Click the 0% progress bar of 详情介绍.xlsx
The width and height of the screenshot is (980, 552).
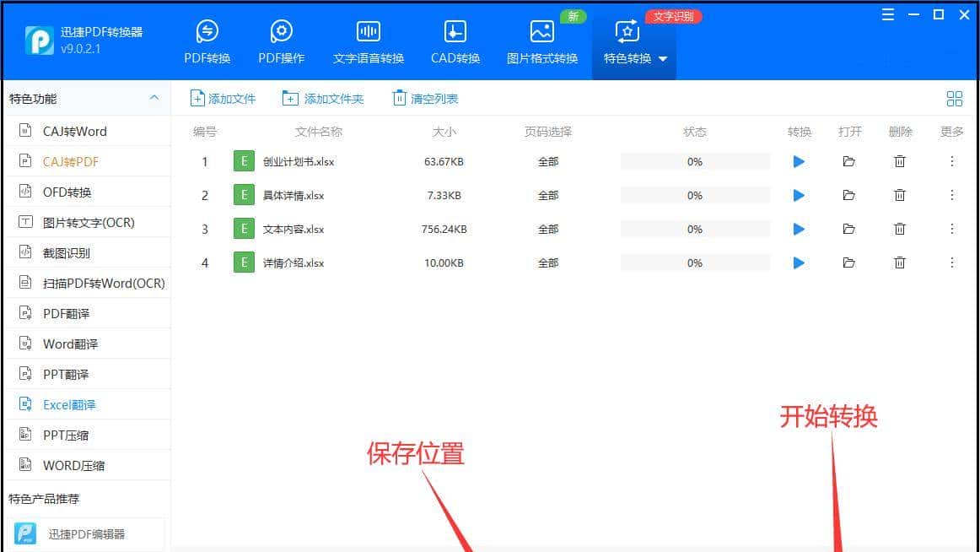(x=695, y=262)
